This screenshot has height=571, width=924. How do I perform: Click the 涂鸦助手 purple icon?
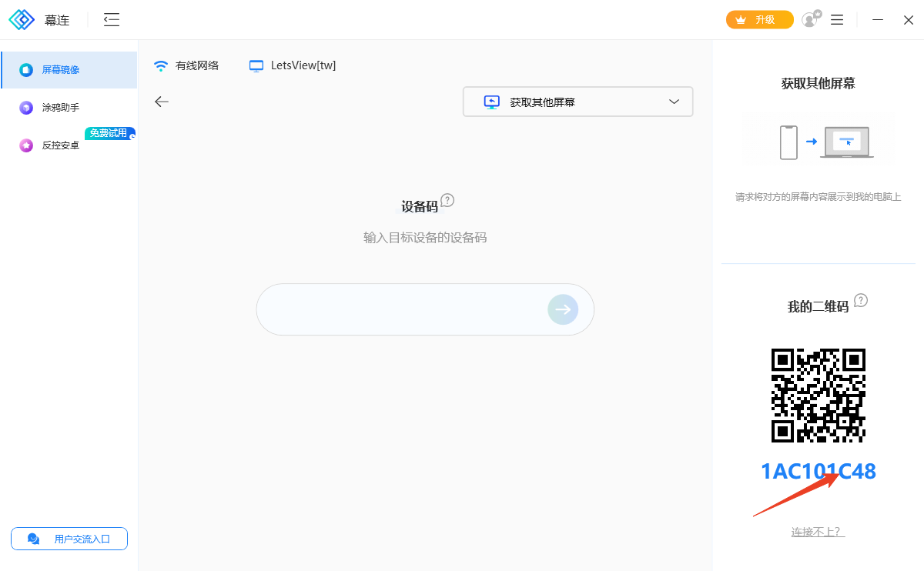pyautogui.click(x=26, y=108)
